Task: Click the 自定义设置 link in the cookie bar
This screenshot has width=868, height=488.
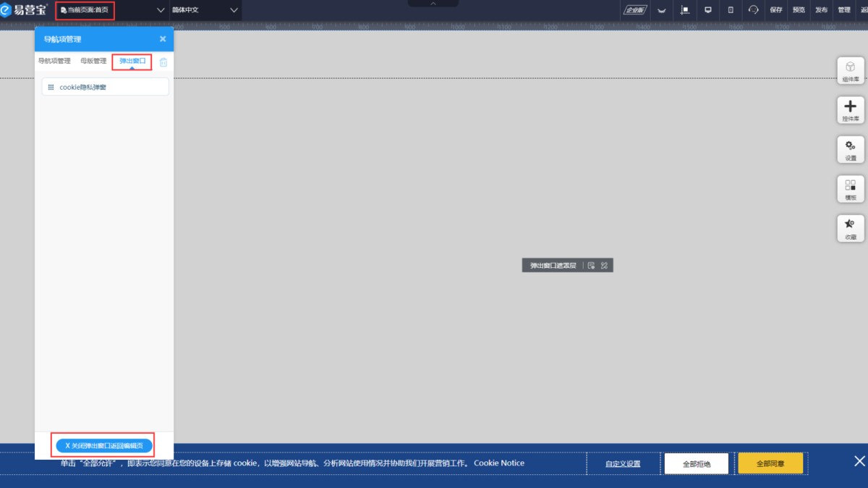Action: pyautogui.click(x=623, y=463)
